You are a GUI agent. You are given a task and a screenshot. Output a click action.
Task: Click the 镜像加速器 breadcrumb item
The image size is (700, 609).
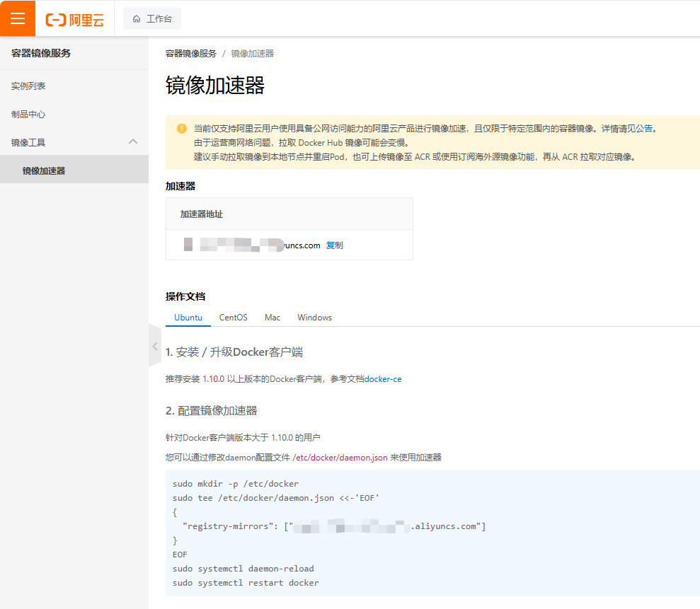click(x=252, y=54)
